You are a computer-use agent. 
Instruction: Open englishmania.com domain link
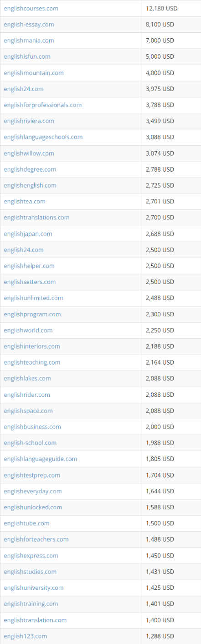click(x=29, y=41)
